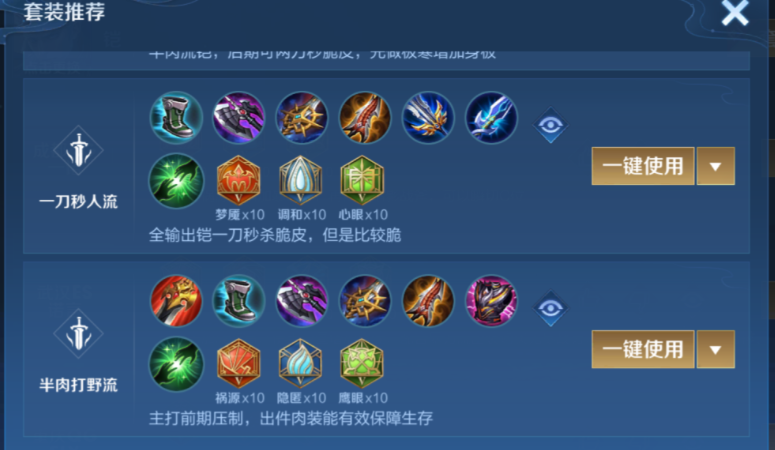Apply 半肉打野流 build with 一键使用

(643, 350)
